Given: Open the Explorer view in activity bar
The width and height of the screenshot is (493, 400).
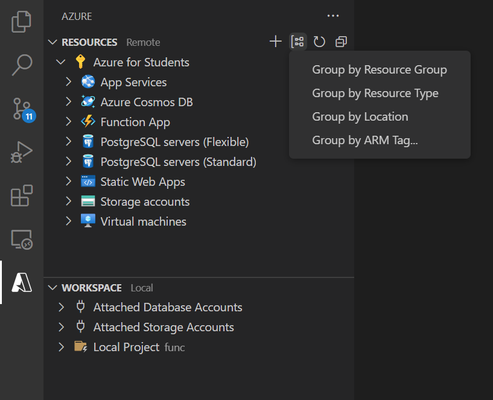Looking at the screenshot, I should click(22, 22).
